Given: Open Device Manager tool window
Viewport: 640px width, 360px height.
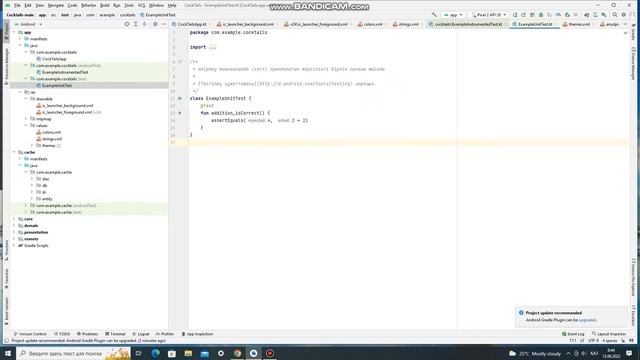Looking at the screenshot, I should pos(633,64).
